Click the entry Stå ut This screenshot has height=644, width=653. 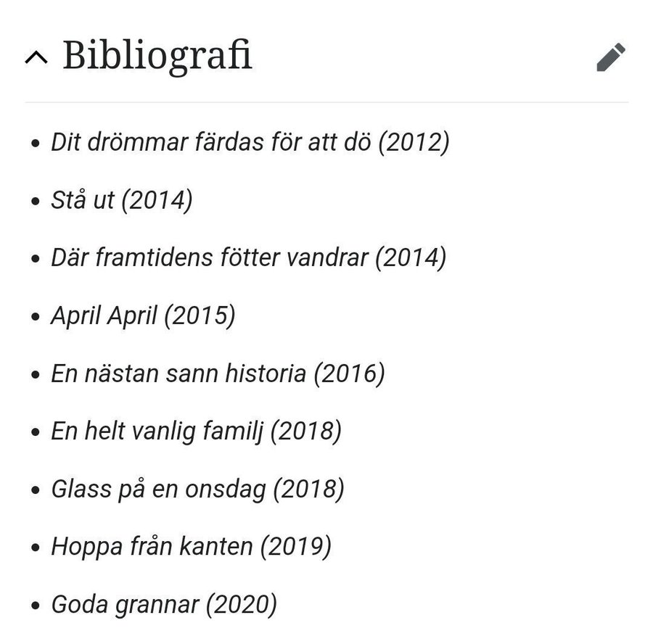pyautogui.click(x=83, y=200)
